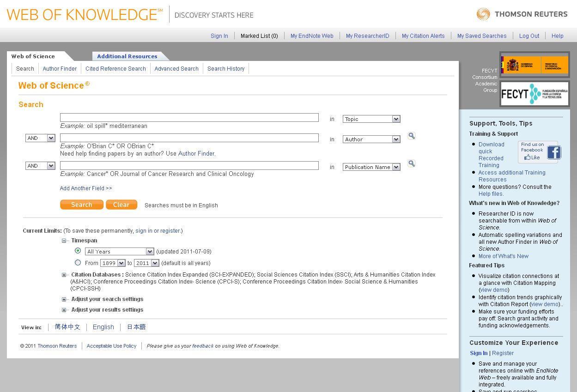Open Acceptable Use Policy link

click(112, 346)
